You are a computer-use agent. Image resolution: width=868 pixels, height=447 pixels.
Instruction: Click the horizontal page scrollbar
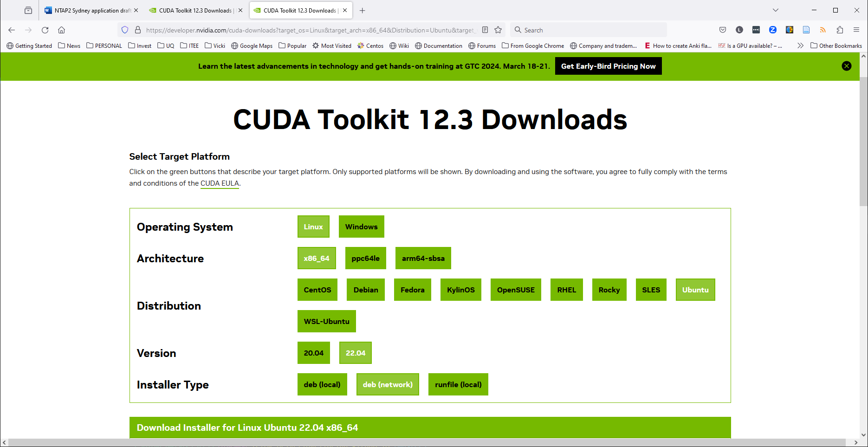(x=427, y=443)
